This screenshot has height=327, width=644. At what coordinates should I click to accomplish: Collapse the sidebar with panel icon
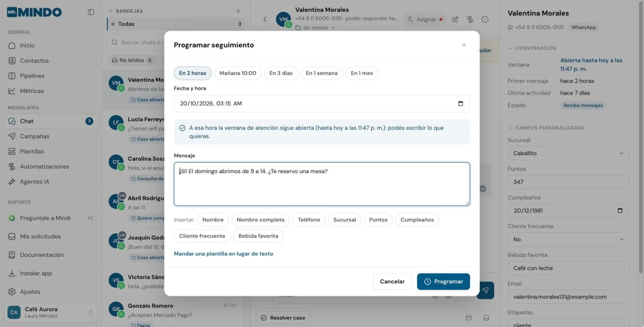(x=91, y=12)
